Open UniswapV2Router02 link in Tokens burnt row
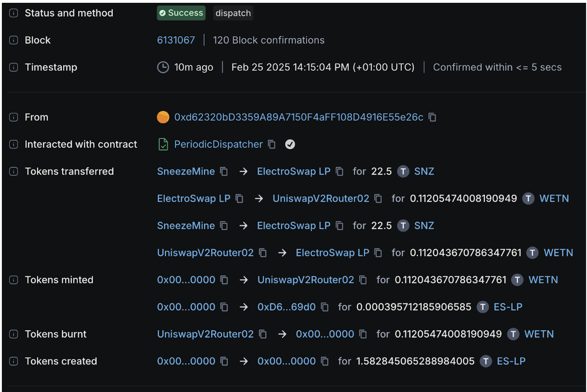 click(205, 334)
